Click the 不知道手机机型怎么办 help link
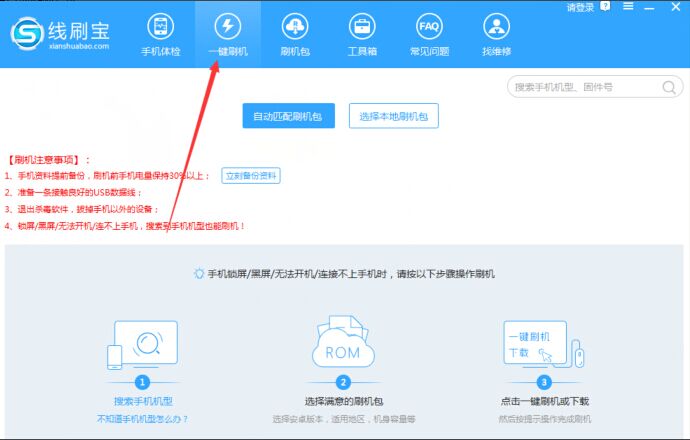Screen dimensions: 690x440 pyautogui.click(x=143, y=418)
